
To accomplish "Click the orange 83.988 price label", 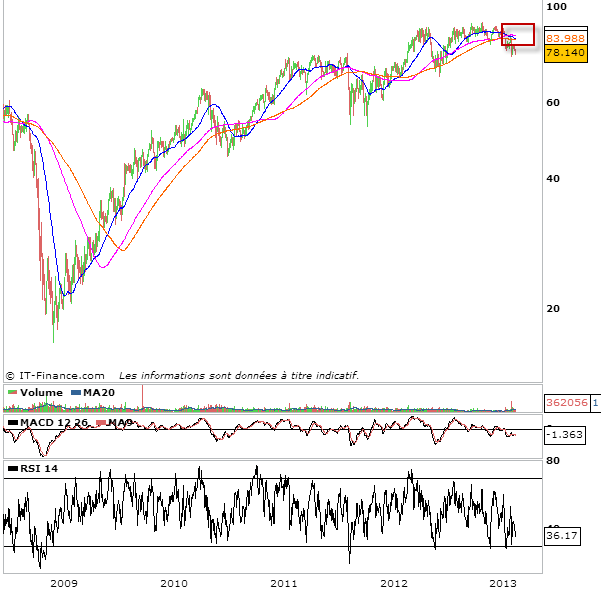I will tap(565, 38).
